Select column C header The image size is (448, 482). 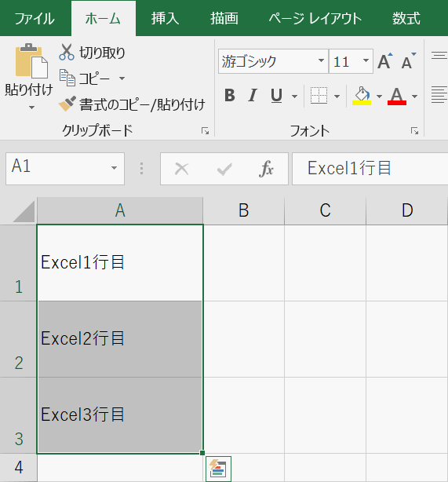pos(326,210)
